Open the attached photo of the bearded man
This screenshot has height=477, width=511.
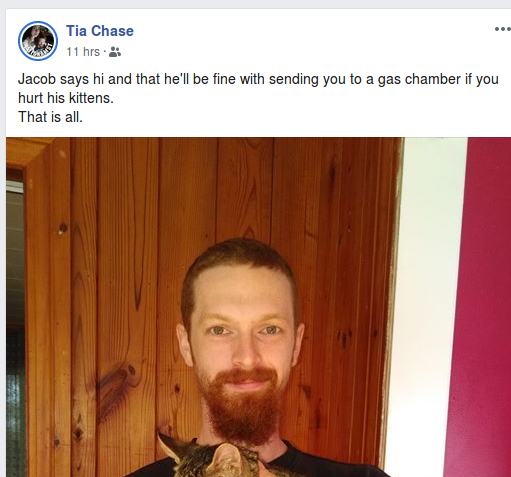(x=258, y=307)
